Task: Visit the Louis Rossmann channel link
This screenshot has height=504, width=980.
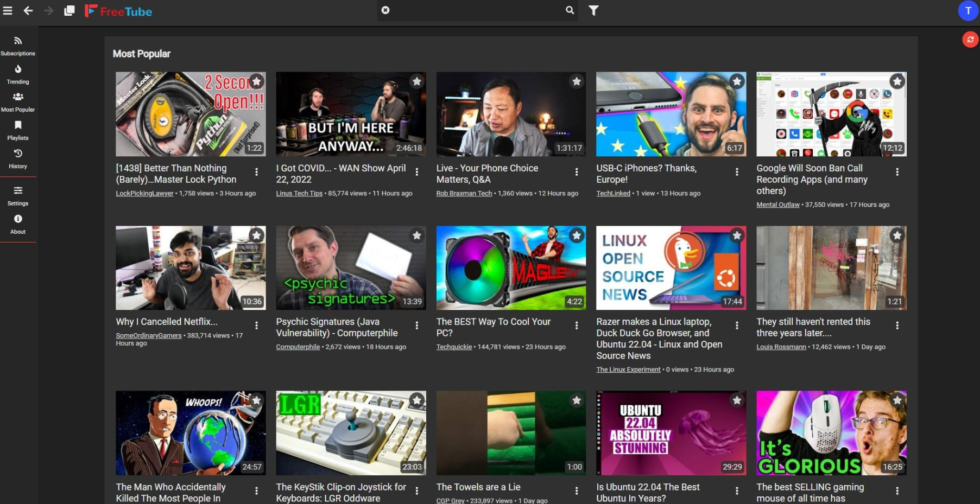Action: point(781,347)
